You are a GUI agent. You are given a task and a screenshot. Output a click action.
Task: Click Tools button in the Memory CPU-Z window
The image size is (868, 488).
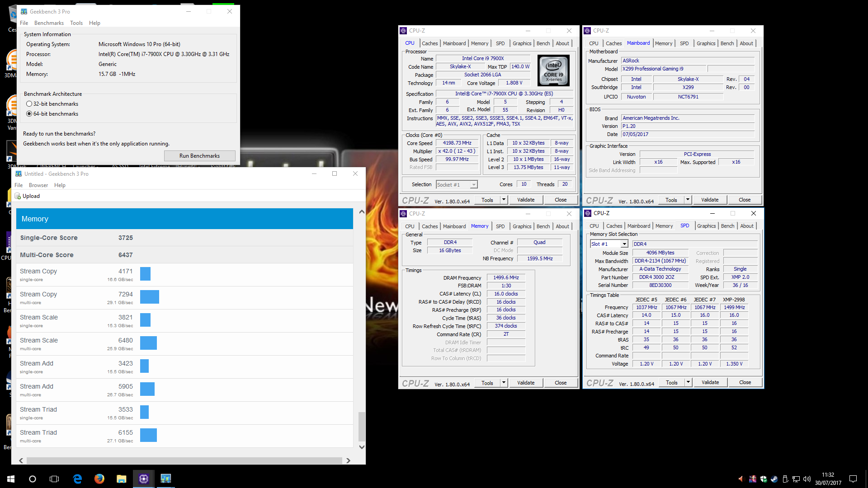point(487,383)
